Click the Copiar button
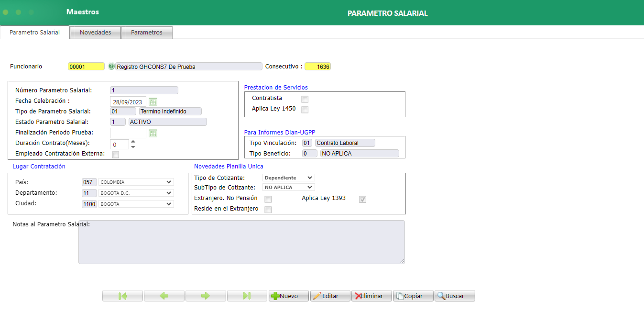Viewport: 644px width, 312px height. [x=413, y=296]
